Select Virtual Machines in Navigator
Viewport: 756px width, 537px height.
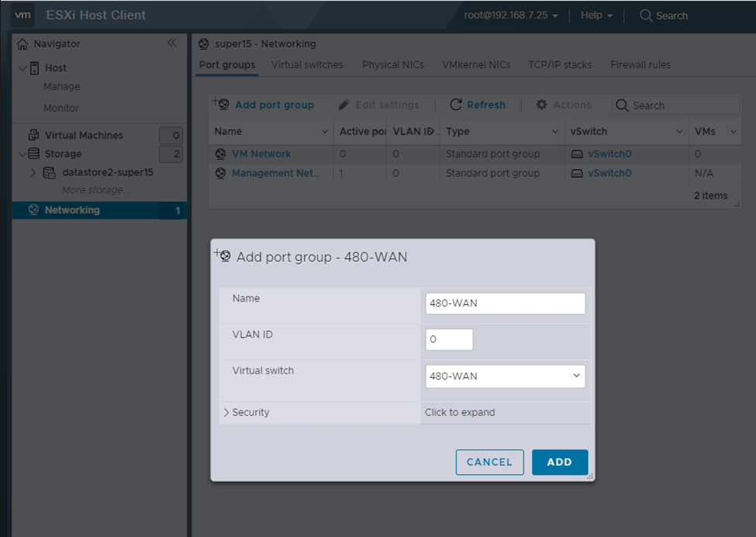click(84, 135)
